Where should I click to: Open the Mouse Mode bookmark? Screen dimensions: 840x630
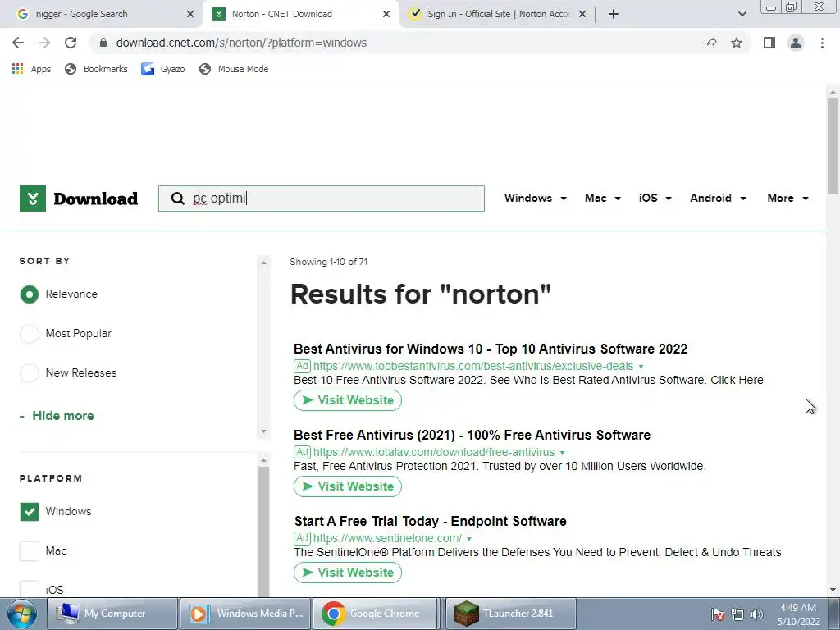click(234, 69)
